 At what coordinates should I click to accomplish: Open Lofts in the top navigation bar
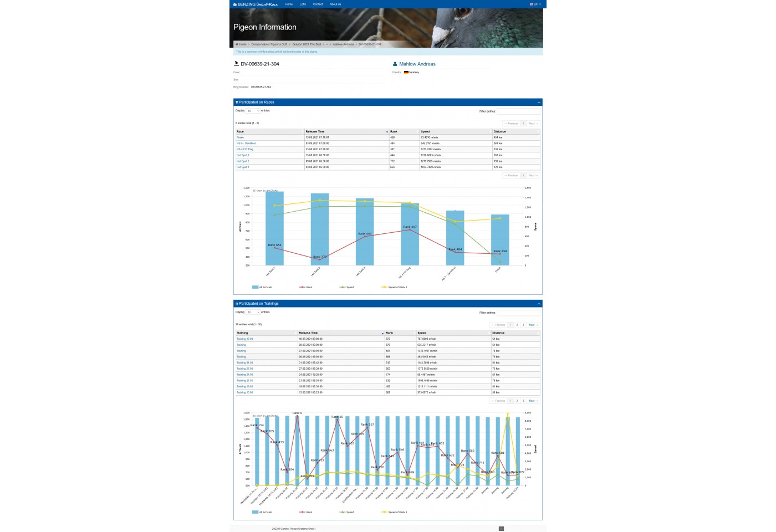(303, 4)
